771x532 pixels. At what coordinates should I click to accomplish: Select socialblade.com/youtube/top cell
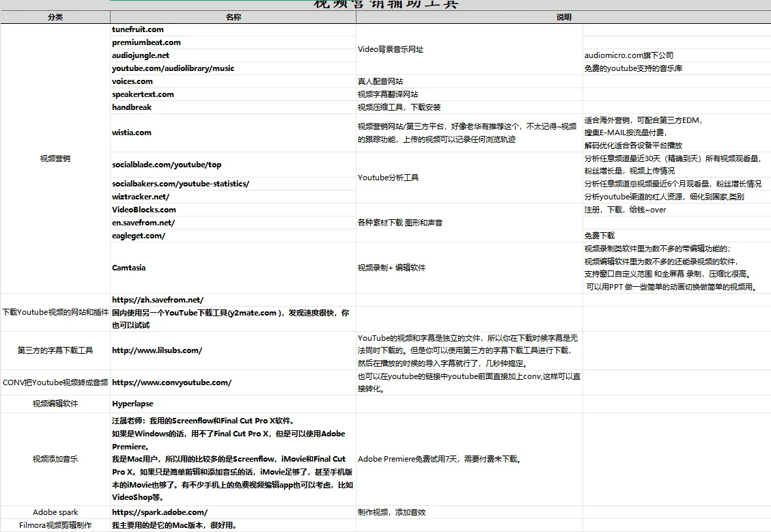click(x=233, y=165)
